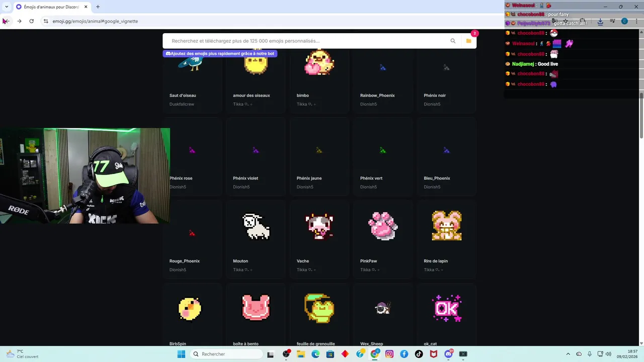The height and width of the screenshot is (362, 644).
Task: Open Chrome profile avatar C
Action: 624,21
